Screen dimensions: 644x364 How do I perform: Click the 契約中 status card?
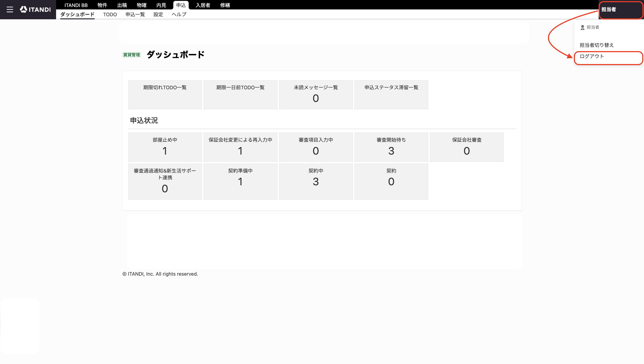click(316, 182)
